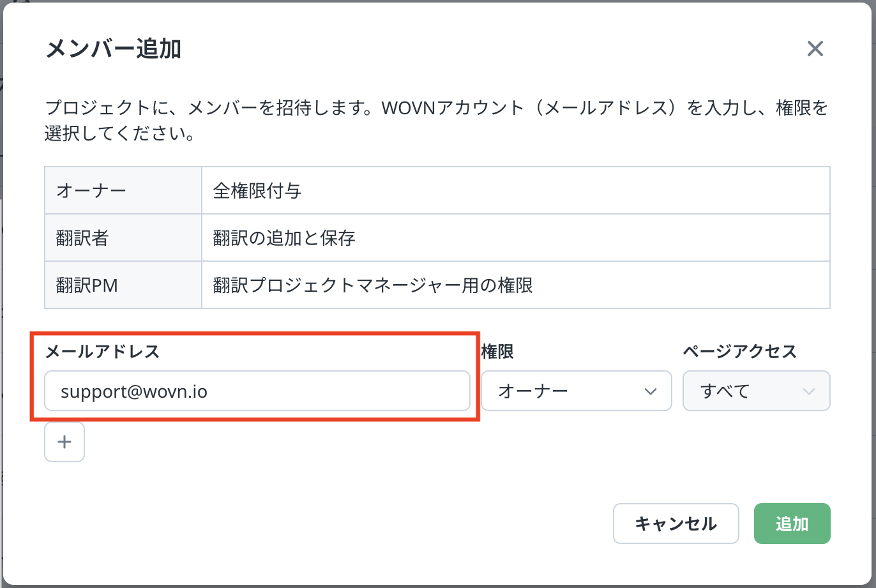Screen dimensions: 876x588
Task: Click the chevron arrow in the ページアクセス dropdown
Action: coord(809,391)
